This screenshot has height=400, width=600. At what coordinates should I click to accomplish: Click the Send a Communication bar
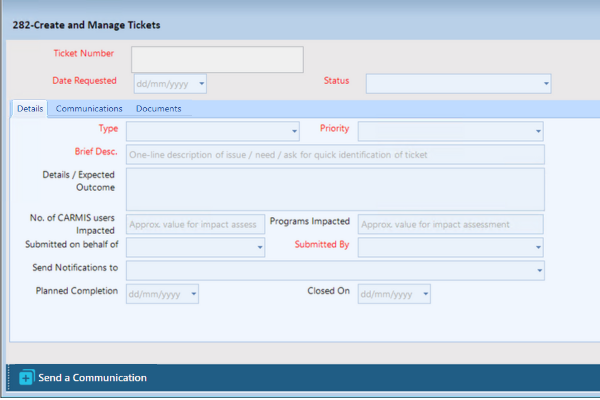coord(300,378)
